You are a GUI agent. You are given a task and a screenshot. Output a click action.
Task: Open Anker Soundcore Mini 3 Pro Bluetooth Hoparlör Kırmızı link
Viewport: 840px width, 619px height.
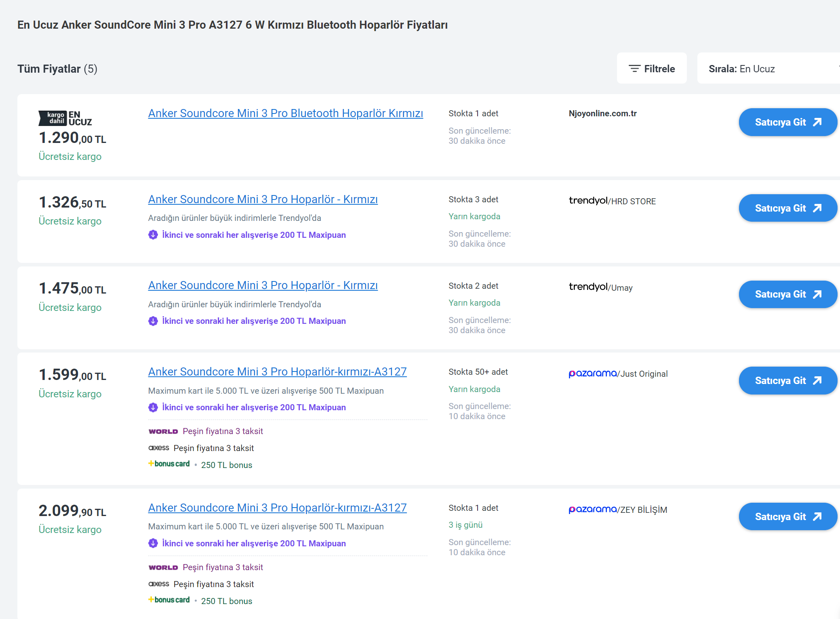click(286, 113)
